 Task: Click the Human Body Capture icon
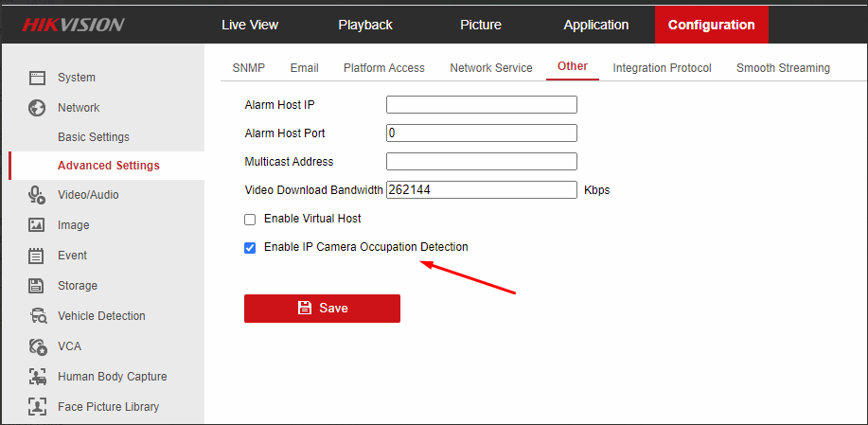pyautogui.click(x=37, y=377)
